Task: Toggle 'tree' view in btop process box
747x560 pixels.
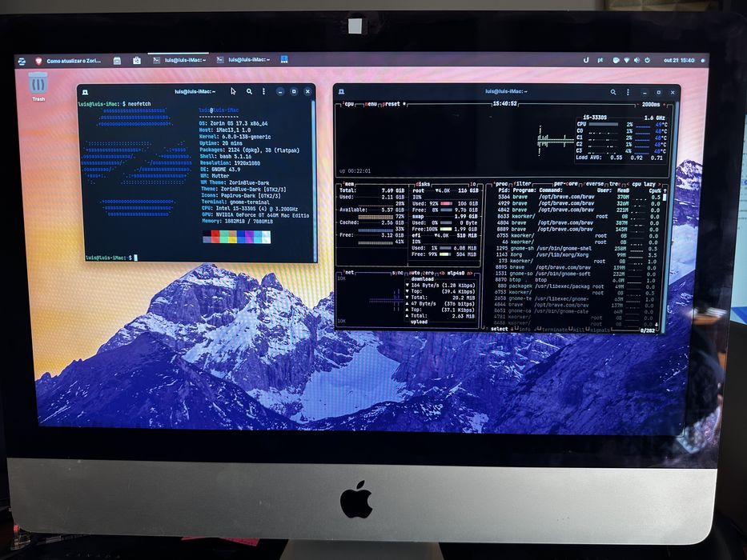Action: pos(615,183)
